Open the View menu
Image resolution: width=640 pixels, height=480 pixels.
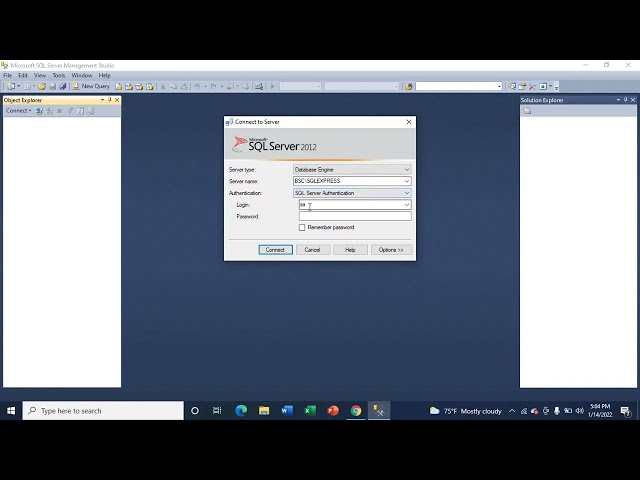40,76
